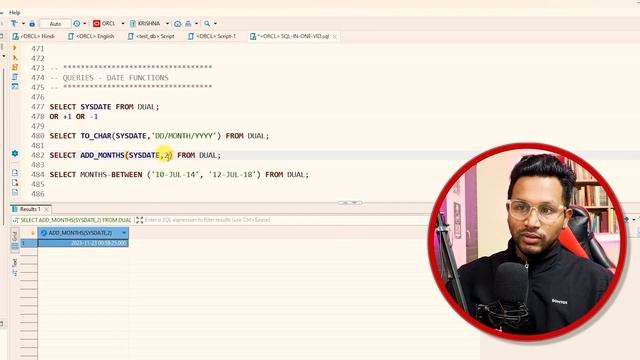Close the Results 1 tab
The height and width of the screenshot is (360, 640).
point(47,209)
